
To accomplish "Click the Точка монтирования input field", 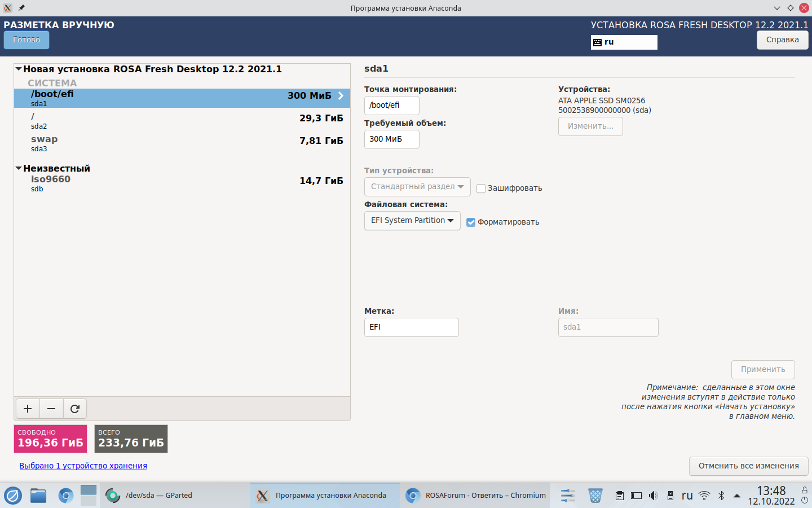I will (x=391, y=106).
